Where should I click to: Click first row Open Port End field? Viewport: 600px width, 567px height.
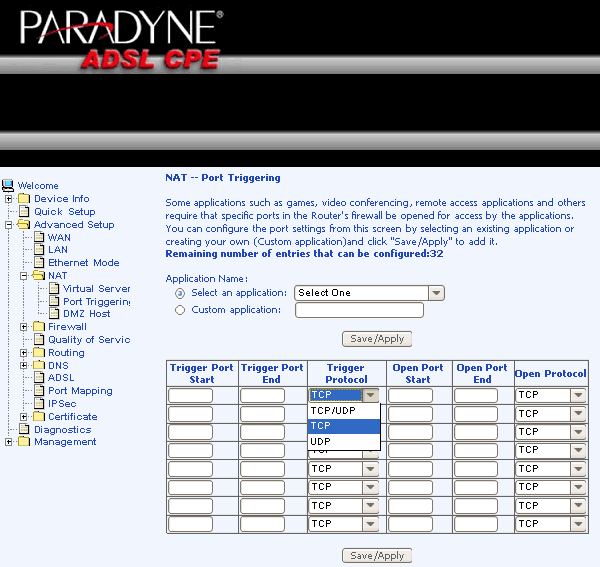[476, 395]
